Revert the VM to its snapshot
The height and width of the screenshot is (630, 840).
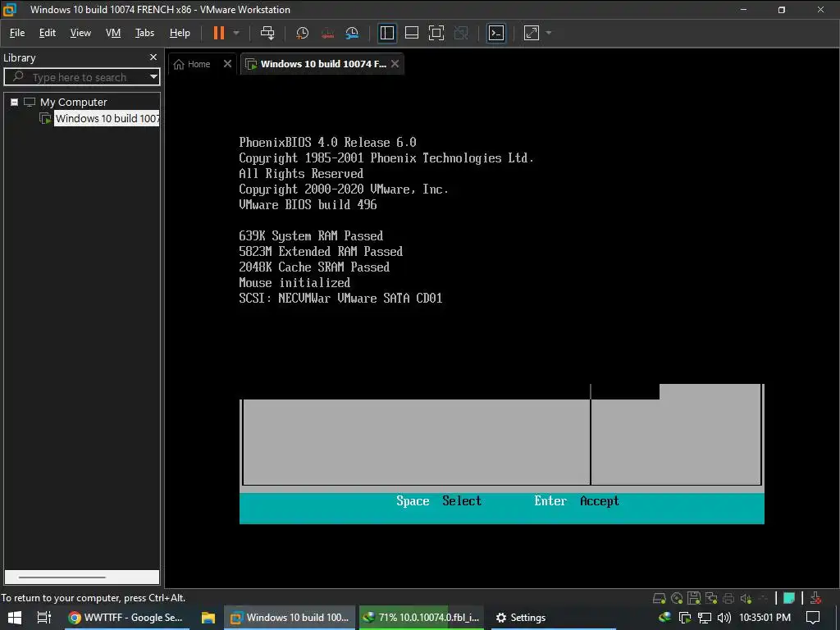327,33
